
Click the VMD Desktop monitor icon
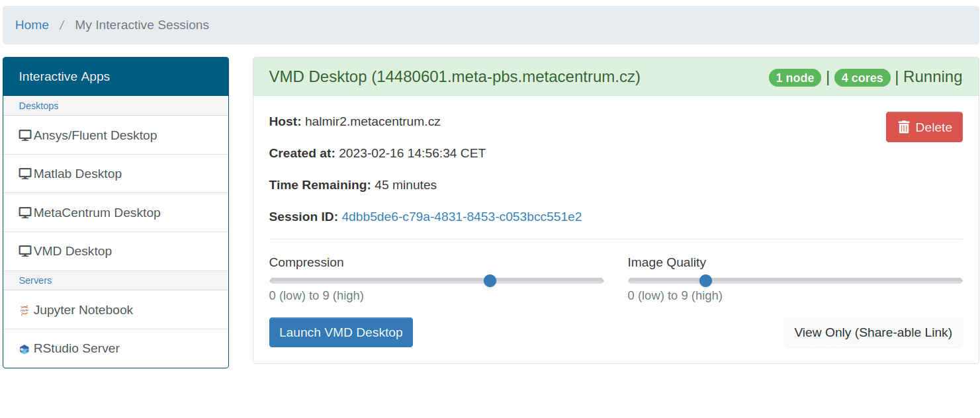[25, 251]
